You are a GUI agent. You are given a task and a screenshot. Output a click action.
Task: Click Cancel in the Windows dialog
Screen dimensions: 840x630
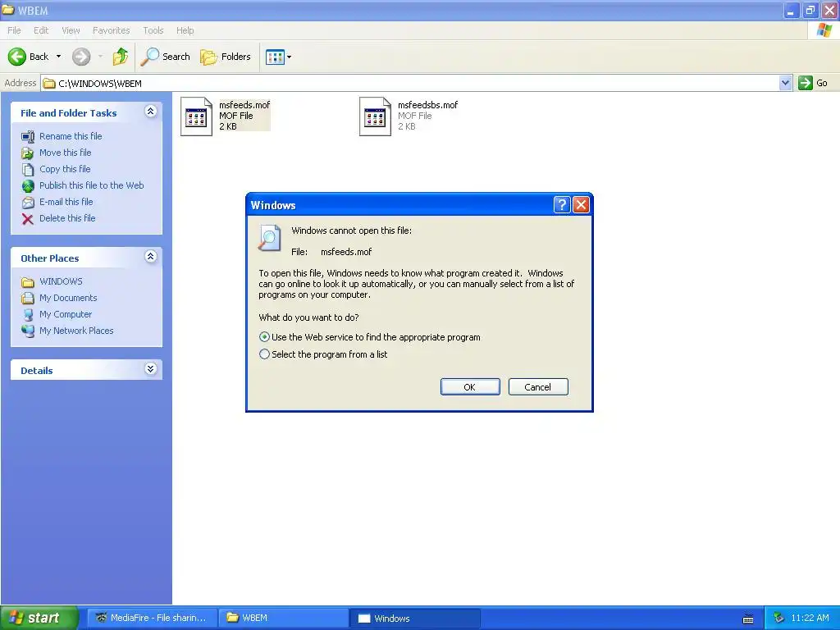pos(538,387)
